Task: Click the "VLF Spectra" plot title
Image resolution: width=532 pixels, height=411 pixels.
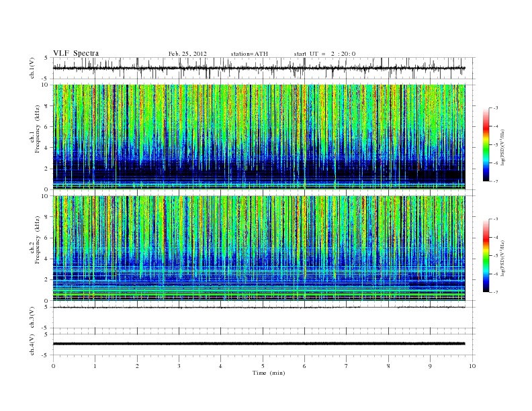Action: pyautogui.click(x=76, y=53)
